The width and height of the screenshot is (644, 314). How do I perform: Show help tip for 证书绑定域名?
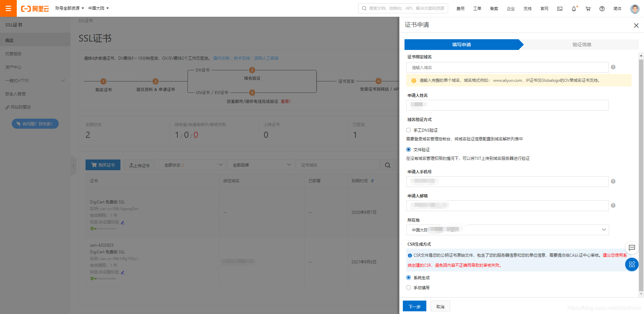613,67
